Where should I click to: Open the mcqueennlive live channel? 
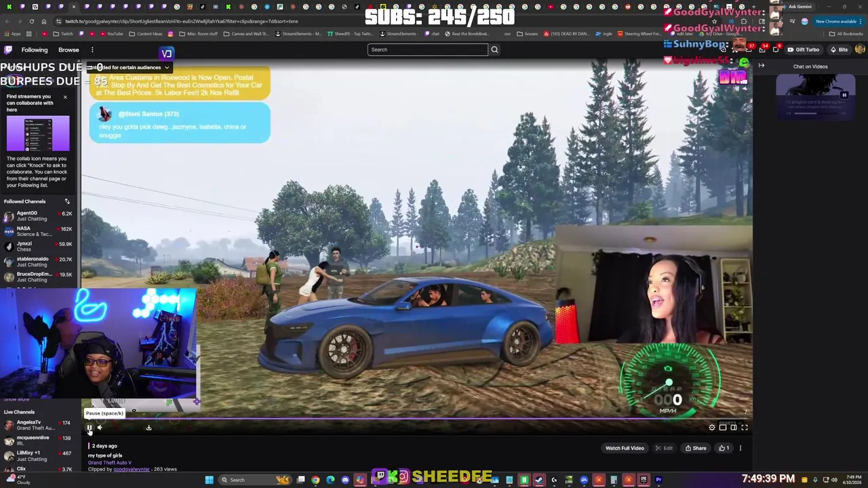(x=39, y=441)
